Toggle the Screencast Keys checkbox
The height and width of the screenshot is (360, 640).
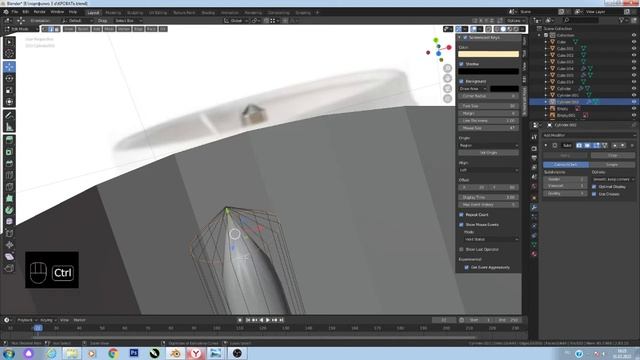(x=465, y=38)
